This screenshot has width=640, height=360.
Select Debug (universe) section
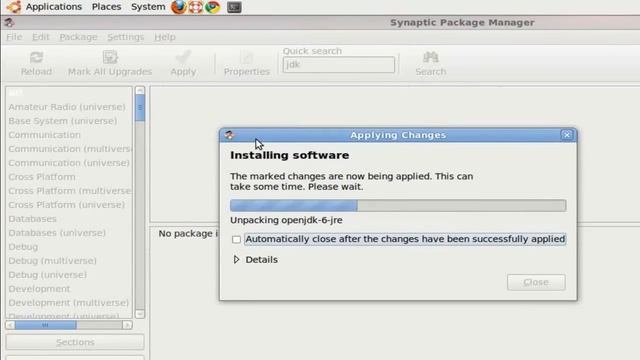pyautogui.click(x=47, y=275)
